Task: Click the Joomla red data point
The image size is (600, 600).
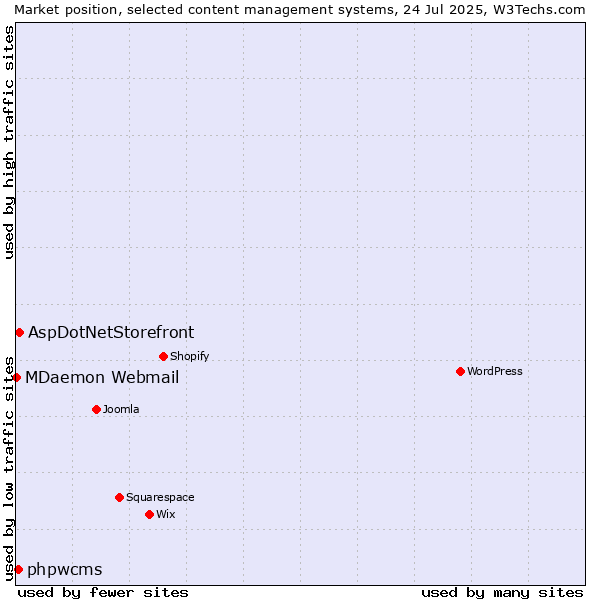Action: point(96,409)
